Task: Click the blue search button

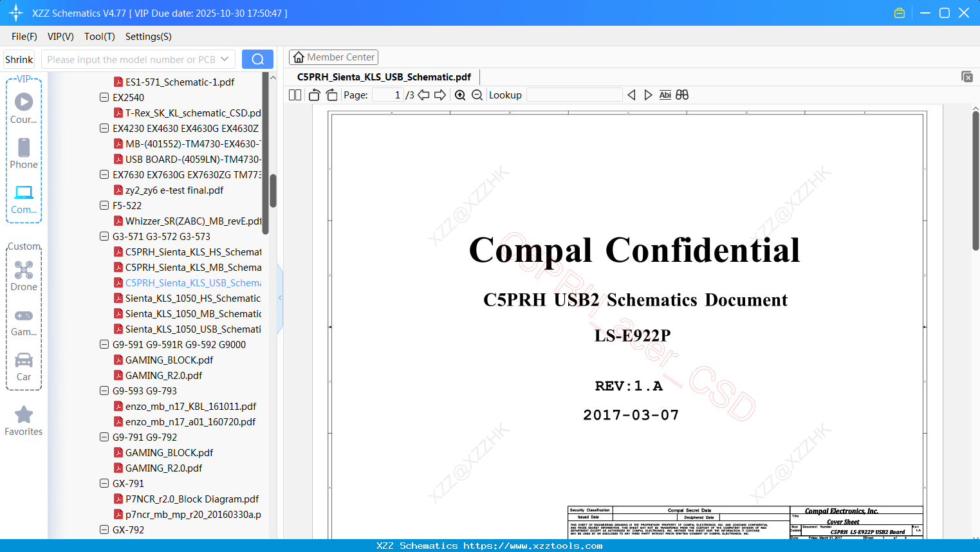Action: click(x=257, y=59)
